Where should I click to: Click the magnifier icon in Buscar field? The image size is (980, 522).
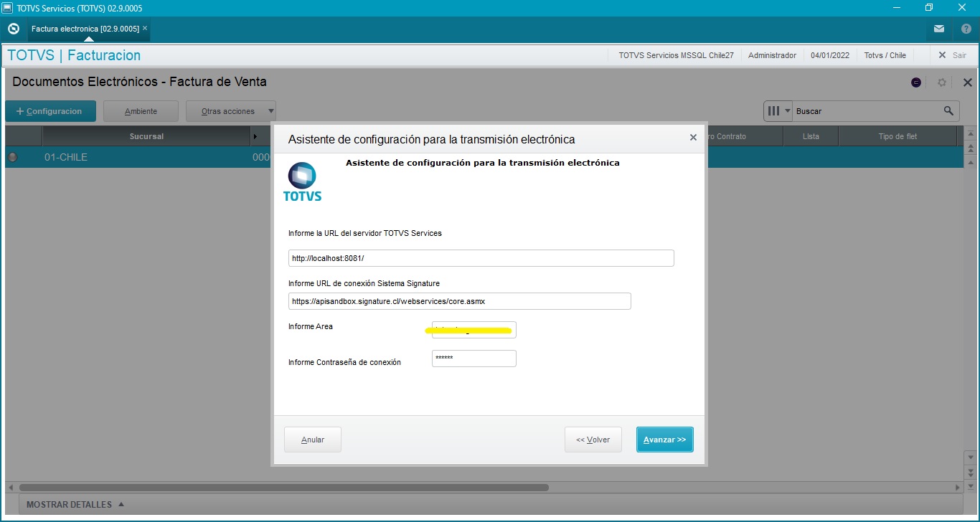tap(948, 110)
